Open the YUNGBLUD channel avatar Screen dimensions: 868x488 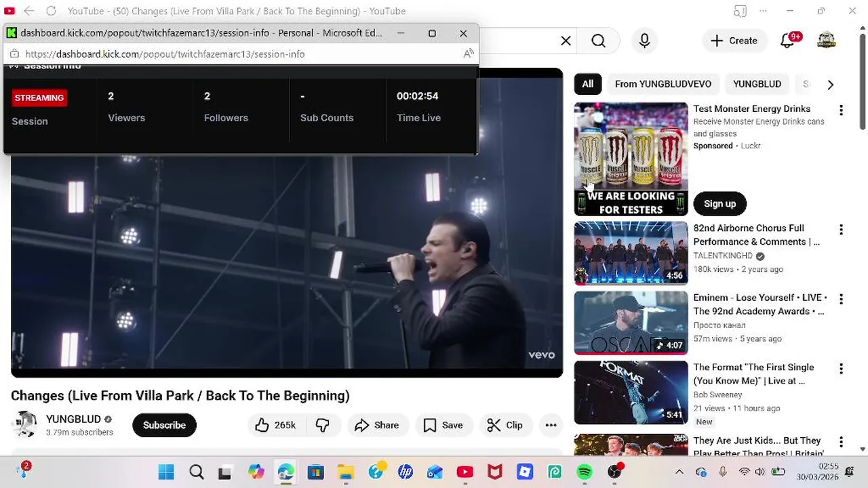tap(24, 425)
